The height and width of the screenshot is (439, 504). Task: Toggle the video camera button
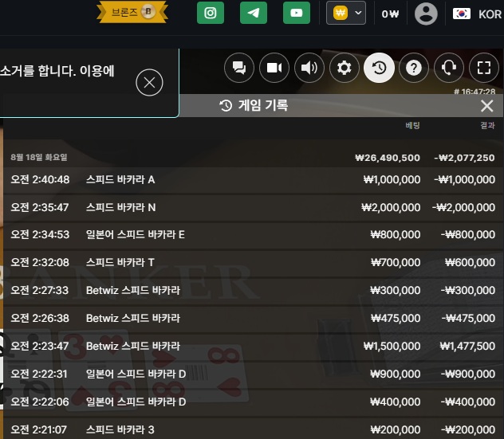pyautogui.click(x=274, y=68)
